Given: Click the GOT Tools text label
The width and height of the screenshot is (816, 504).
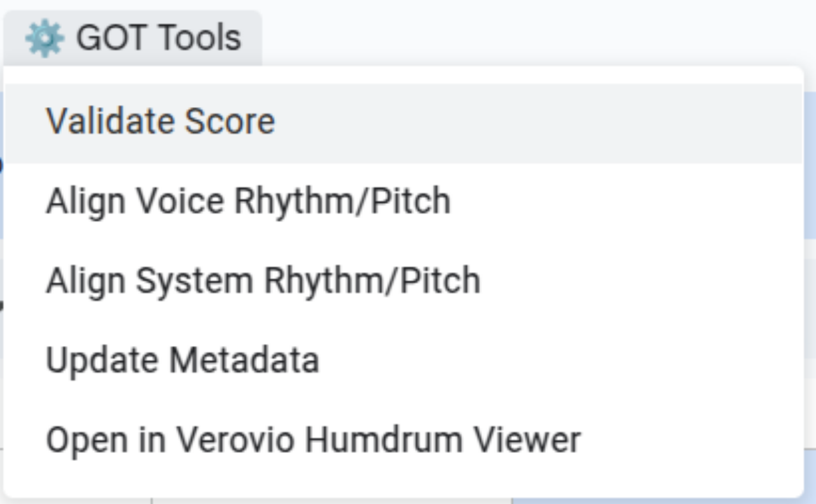Looking at the screenshot, I should point(159,38).
